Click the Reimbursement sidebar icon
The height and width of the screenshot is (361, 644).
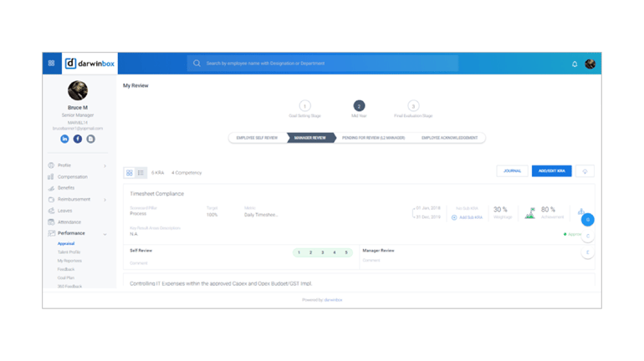click(x=51, y=200)
